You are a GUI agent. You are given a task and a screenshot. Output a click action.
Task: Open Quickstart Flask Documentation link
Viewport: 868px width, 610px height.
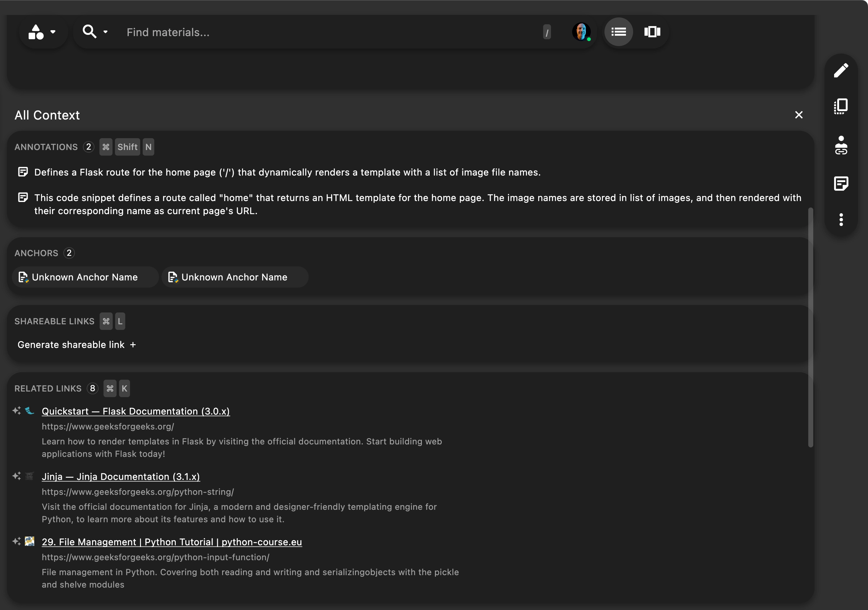(135, 411)
